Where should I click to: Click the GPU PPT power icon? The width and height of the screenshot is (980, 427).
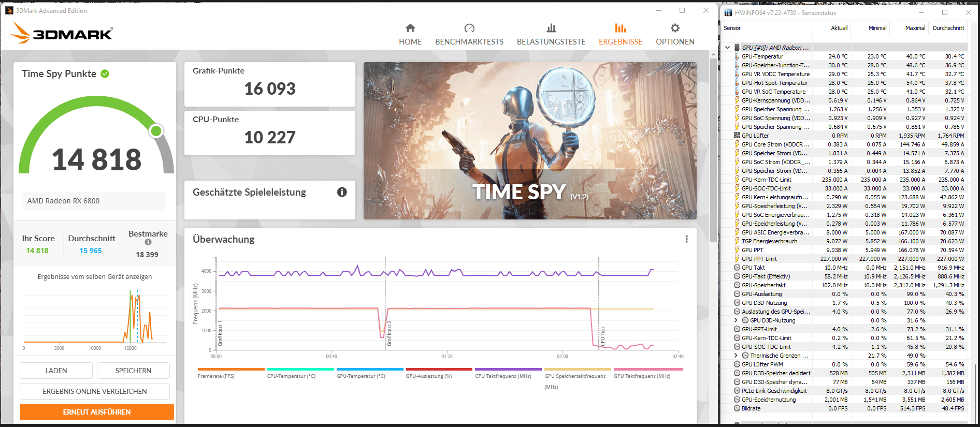point(737,250)
